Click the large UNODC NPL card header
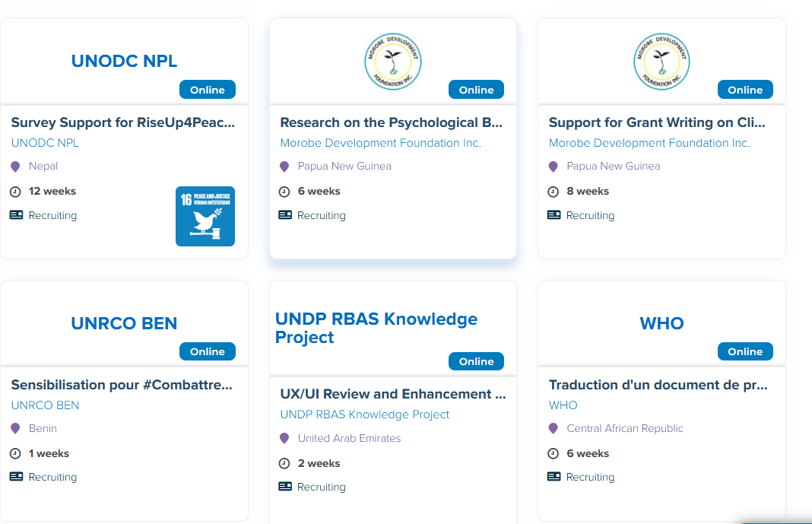The image size is (812, 524). 124,61
